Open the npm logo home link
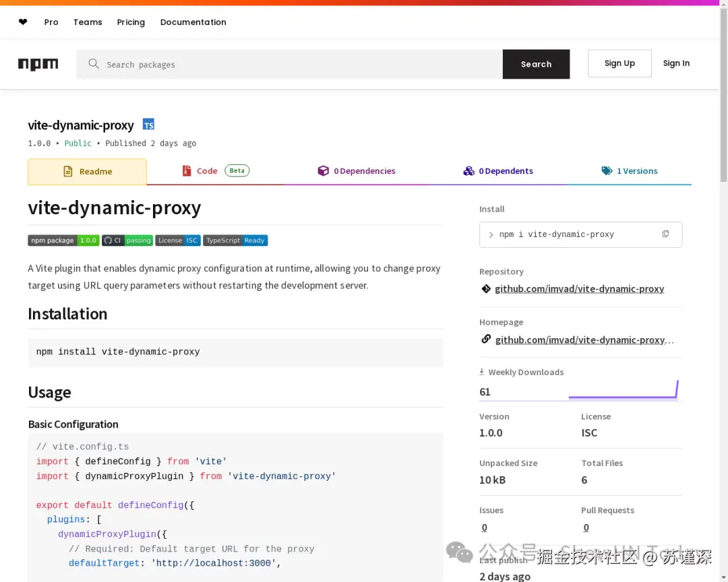Screen dimensions: 728x582 [x=38, y=64]
